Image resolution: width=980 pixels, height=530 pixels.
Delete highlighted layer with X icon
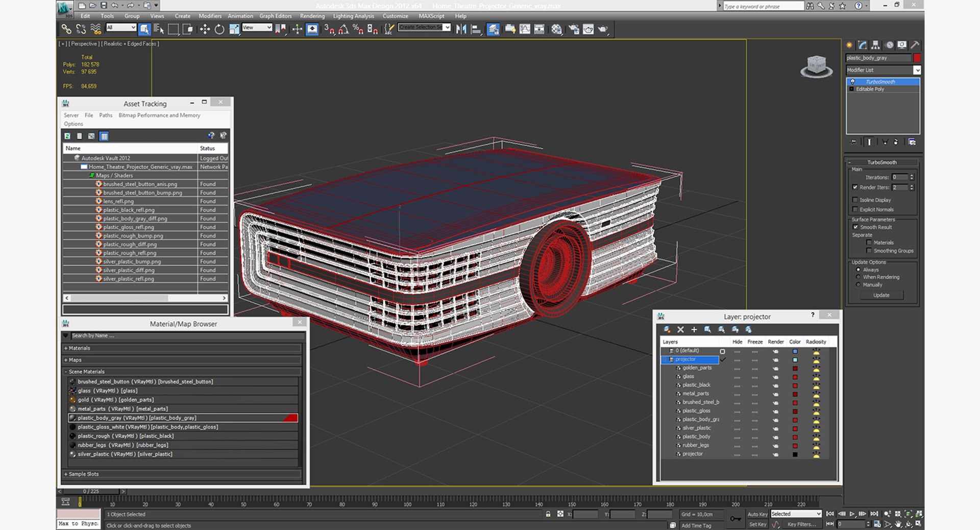[x=680, y=330]
